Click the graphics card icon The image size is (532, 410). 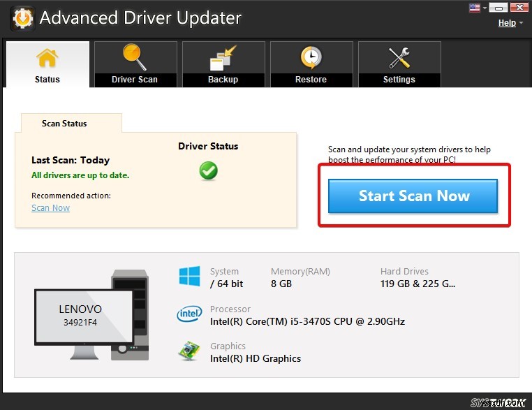189,351
